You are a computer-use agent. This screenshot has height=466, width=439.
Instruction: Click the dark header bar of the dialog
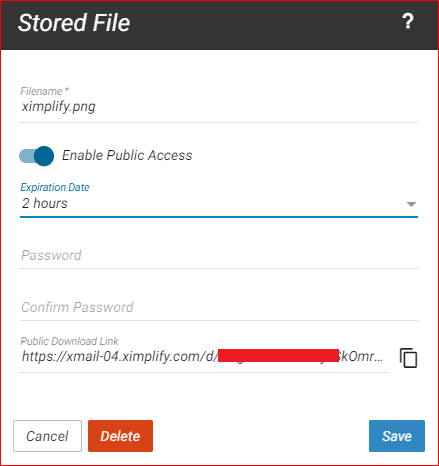(219, 25)
